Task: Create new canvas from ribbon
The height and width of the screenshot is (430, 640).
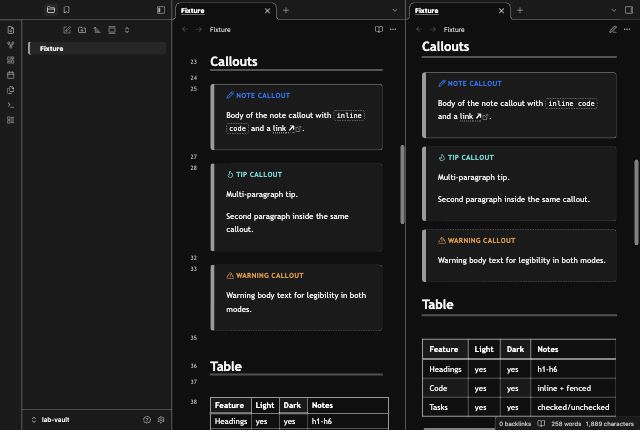Action: click(11, 60)
